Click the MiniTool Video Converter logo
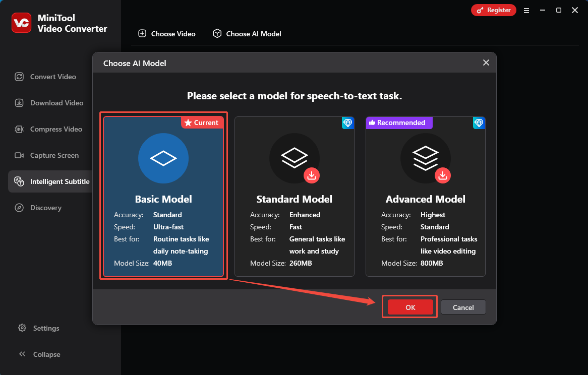 [21, 23]
